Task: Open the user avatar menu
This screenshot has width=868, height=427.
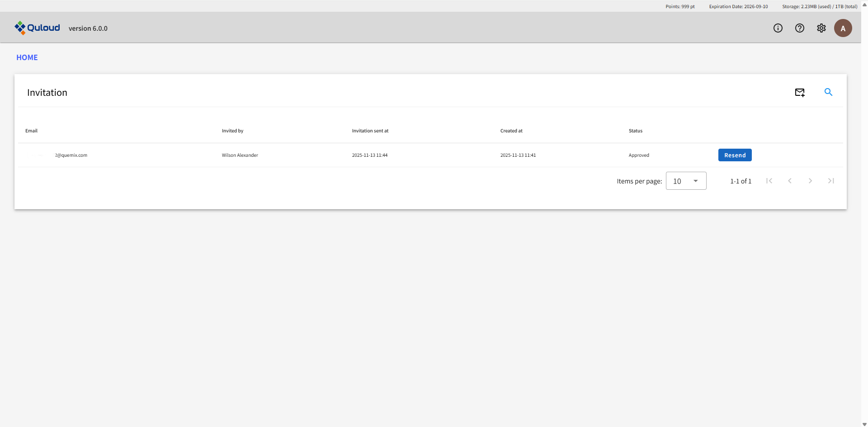Action: coord(843,28)
